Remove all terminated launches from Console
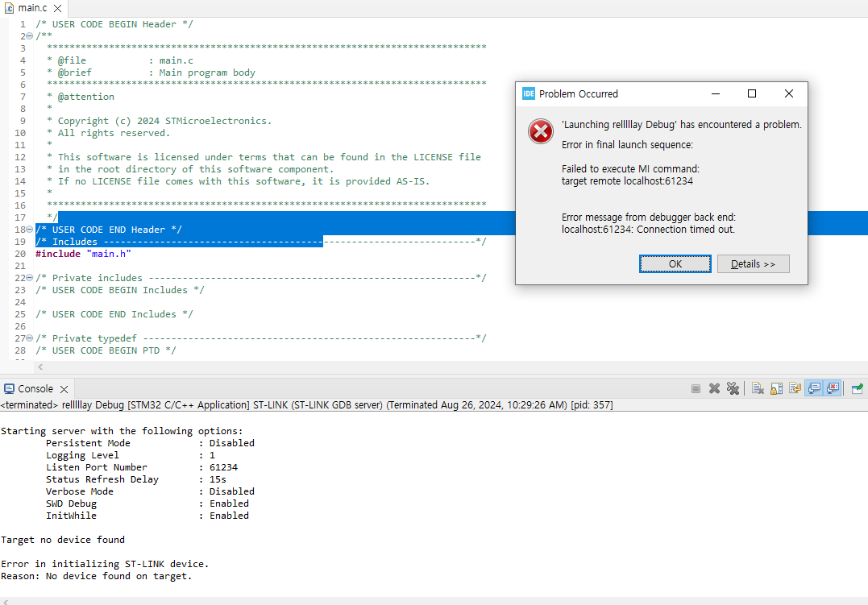Viewport: 868px width, 605px height. (733, 388)
